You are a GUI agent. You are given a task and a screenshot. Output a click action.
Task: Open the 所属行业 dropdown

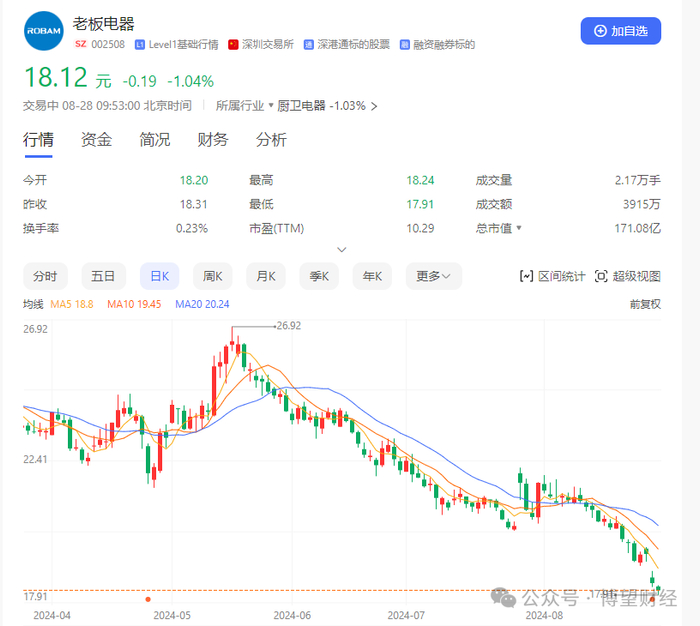click(x=244, y=106)
